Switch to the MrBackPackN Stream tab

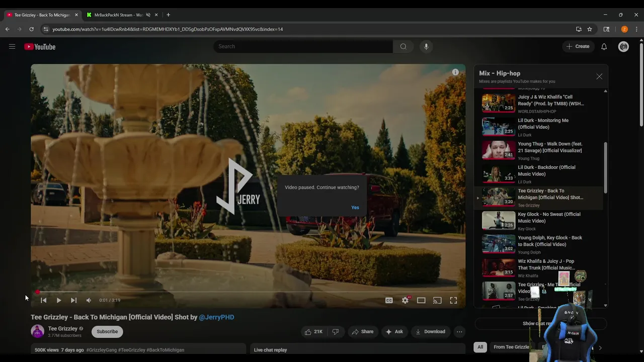[118, 15]
